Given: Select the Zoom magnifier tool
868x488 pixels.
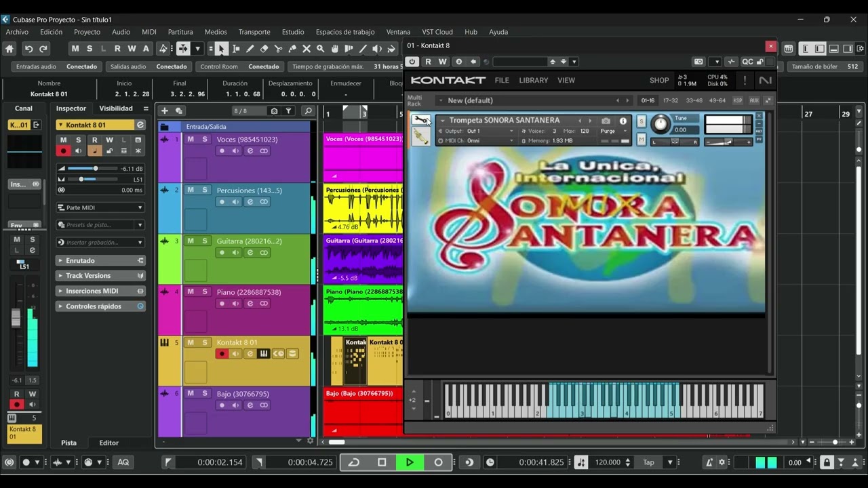Looking at the screenshot, I should [x=321, y=49].
